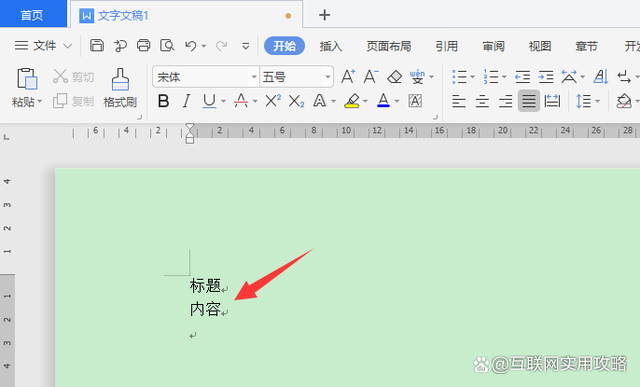640x387 pixels.
Task: Open the 章节 ribbon tab
Action: tap(587, 46)
